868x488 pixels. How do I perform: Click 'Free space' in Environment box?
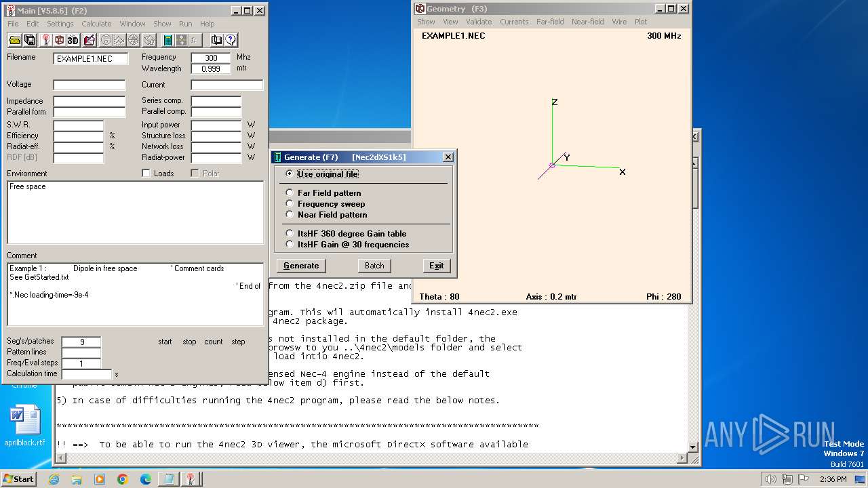click(28, 186)
